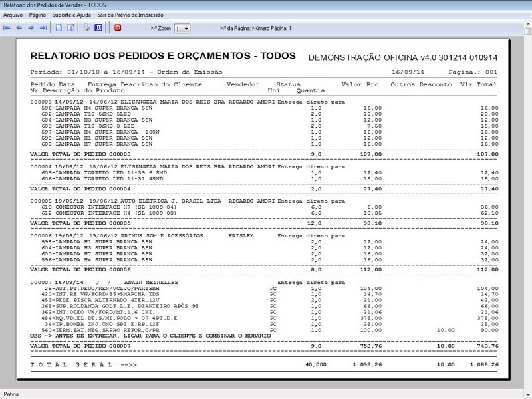Select single page view icon
This screenshot has height=399, width=532.
pos(60,27)
